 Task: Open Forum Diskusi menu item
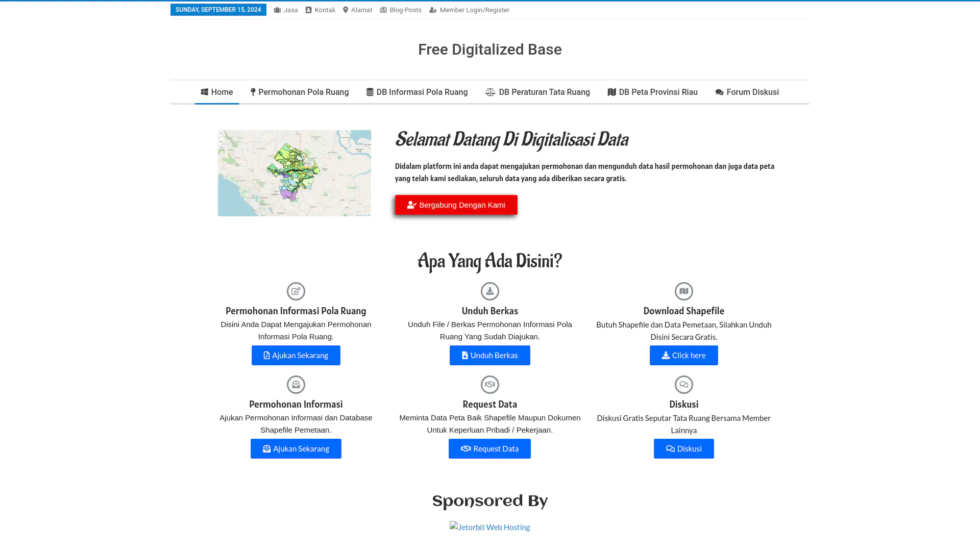(x=747, y=92)
